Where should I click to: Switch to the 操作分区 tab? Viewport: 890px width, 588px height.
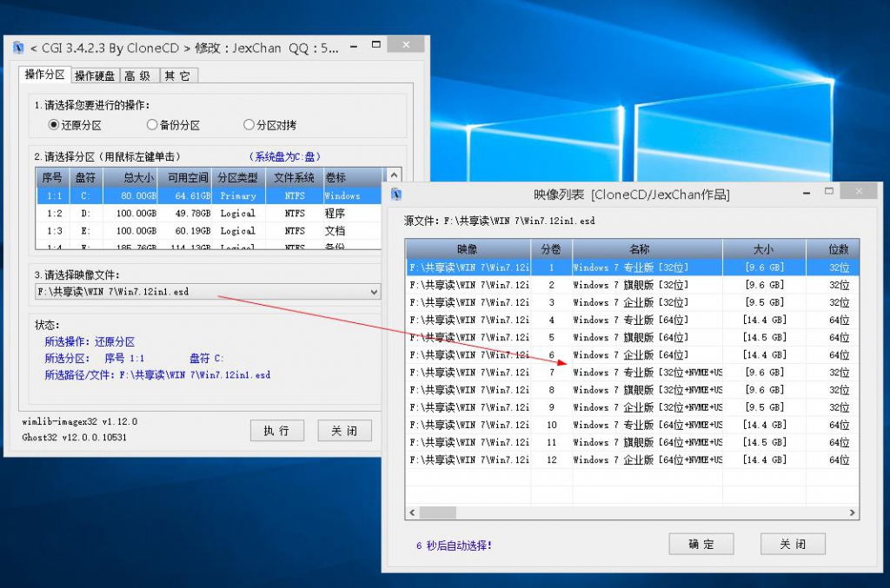45,75
